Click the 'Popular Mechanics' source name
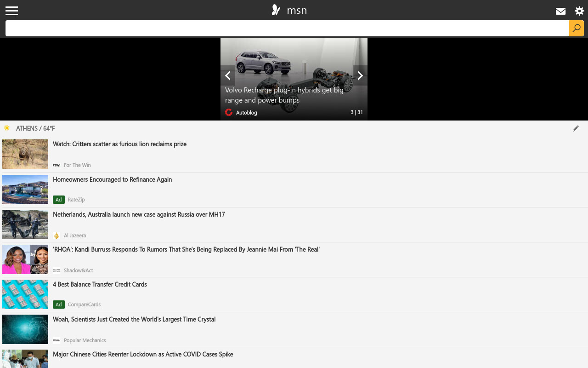Viewport: 588px width, 368px height. click(x=85, y=340)
